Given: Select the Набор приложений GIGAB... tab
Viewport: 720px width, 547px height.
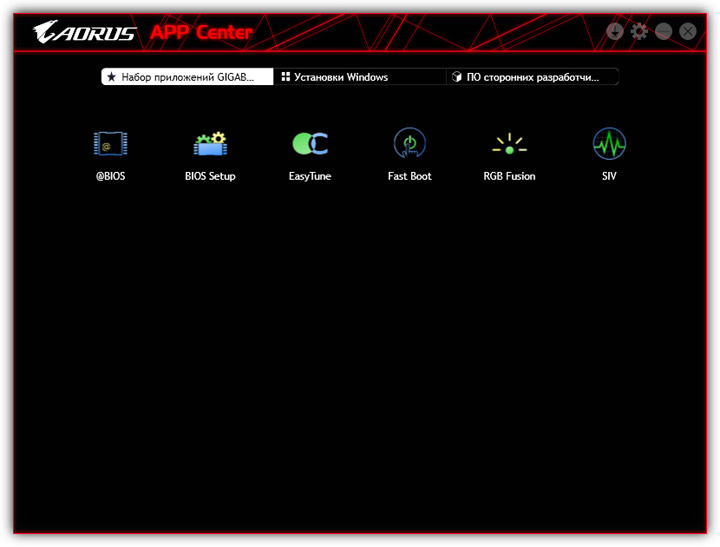Looking at the screenshot, I should pos(187,77).
